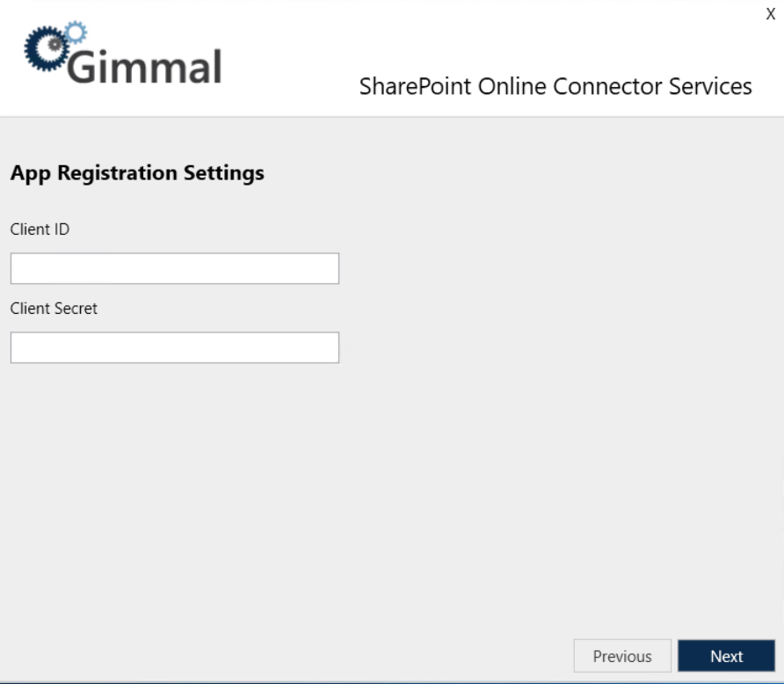Close the installer with the X

pos(771,14)
